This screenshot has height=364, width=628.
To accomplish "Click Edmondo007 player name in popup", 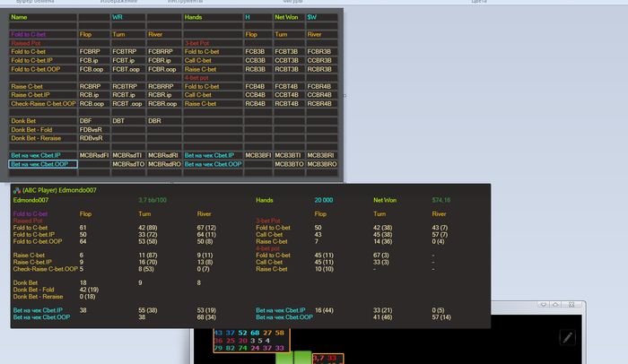I will (31, 200).
